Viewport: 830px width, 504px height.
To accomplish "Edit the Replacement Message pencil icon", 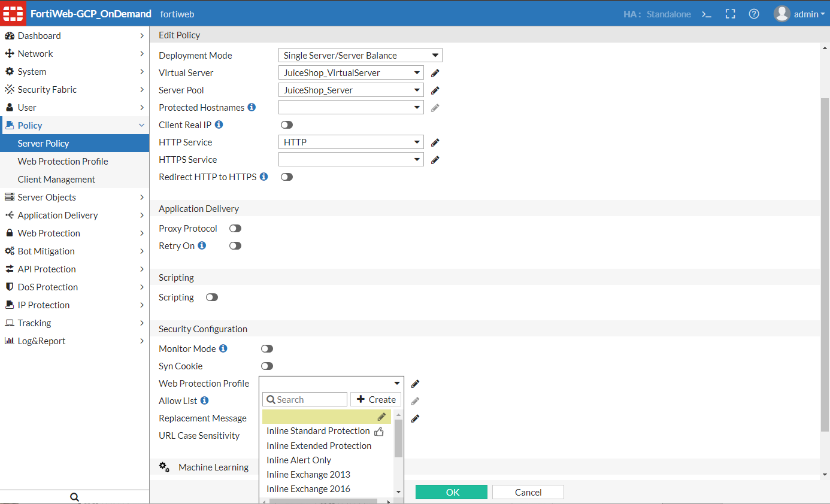I will [x=415, y=418].
